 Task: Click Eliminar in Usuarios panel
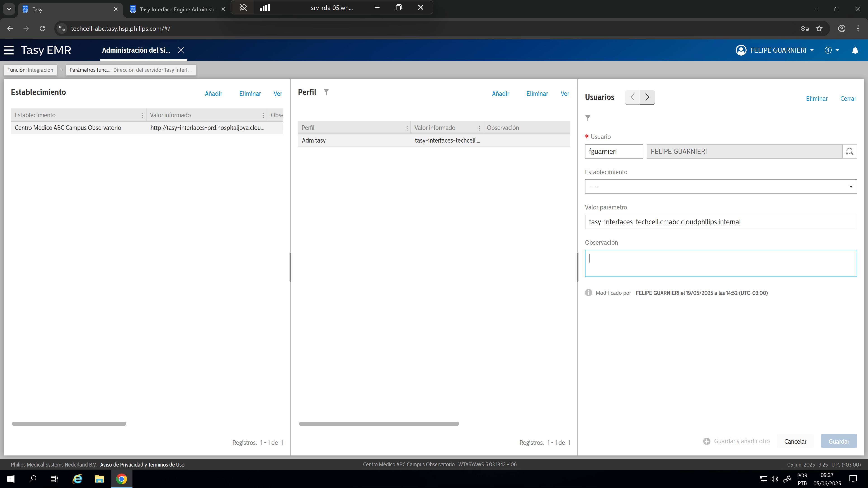(816, 99)
